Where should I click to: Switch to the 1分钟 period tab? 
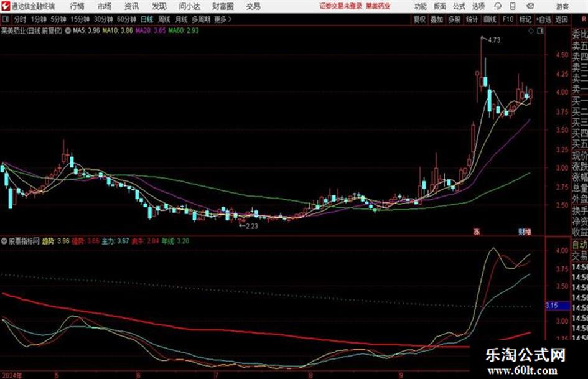click(38, 19)
